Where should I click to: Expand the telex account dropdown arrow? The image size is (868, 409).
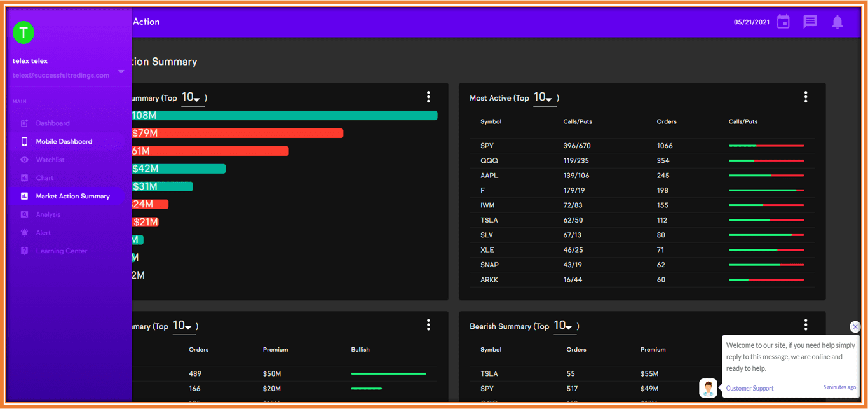[121, 71]
